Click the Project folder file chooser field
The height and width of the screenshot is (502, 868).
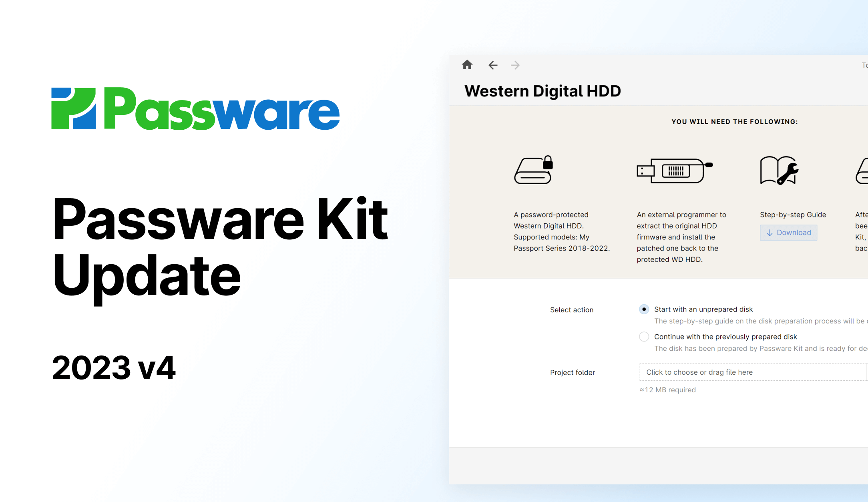pos(753,372)
